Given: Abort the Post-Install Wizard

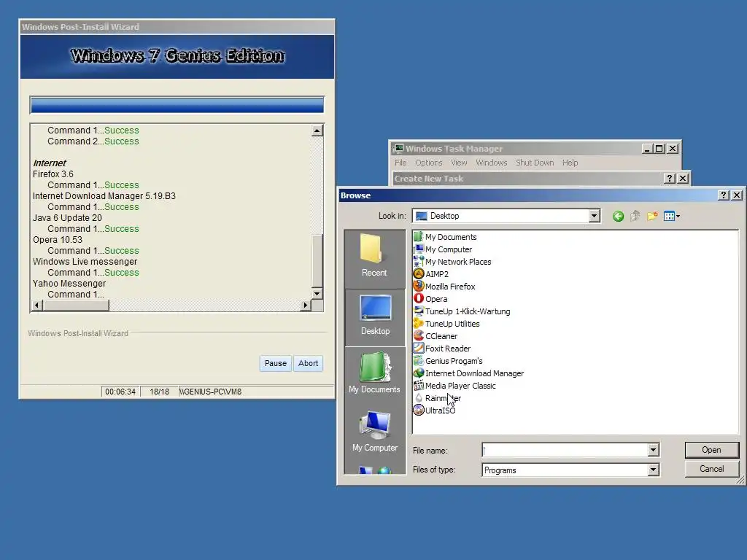Looking at the screenshot, I should pyautogui.click(x=308, y=363).
